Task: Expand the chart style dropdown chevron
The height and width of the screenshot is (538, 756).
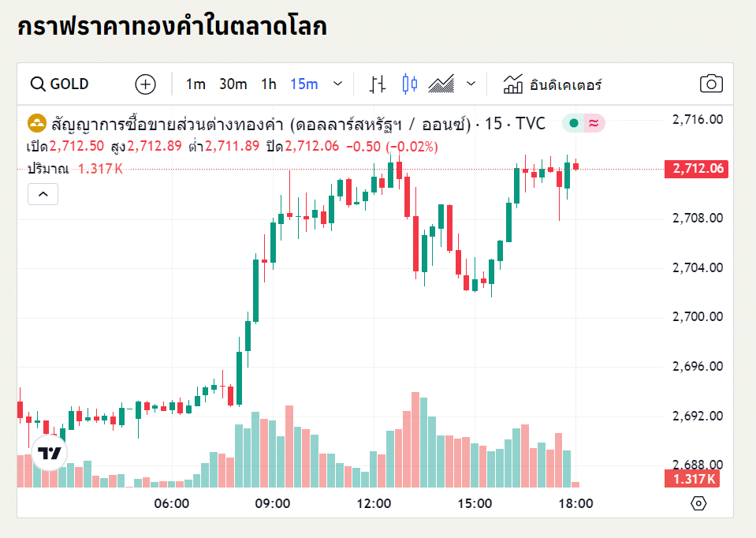Action: pyautogui.click(x=471, y=84)
